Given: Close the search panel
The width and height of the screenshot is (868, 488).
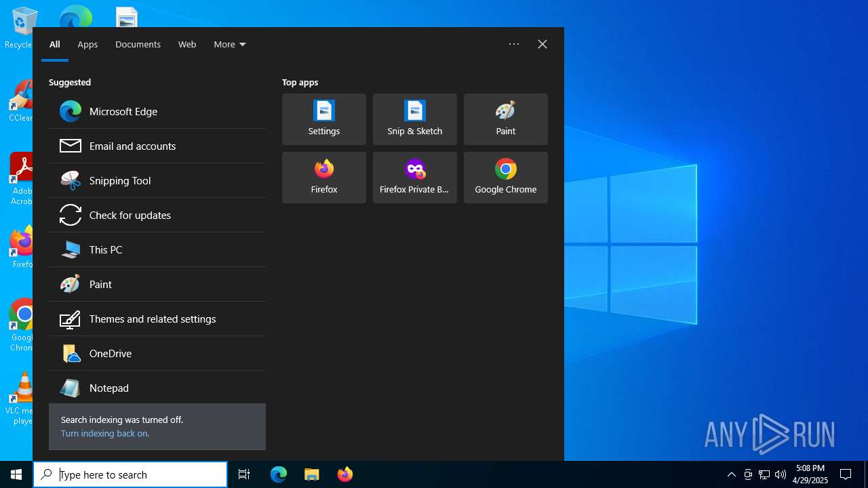Looking at the screenshot, I should point(542,44).
